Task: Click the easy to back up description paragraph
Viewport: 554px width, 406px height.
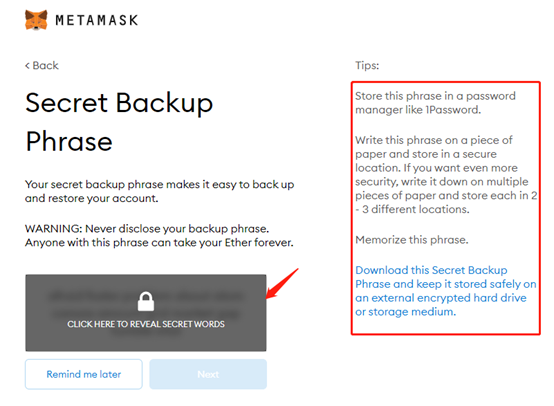Action: [159, 191]
